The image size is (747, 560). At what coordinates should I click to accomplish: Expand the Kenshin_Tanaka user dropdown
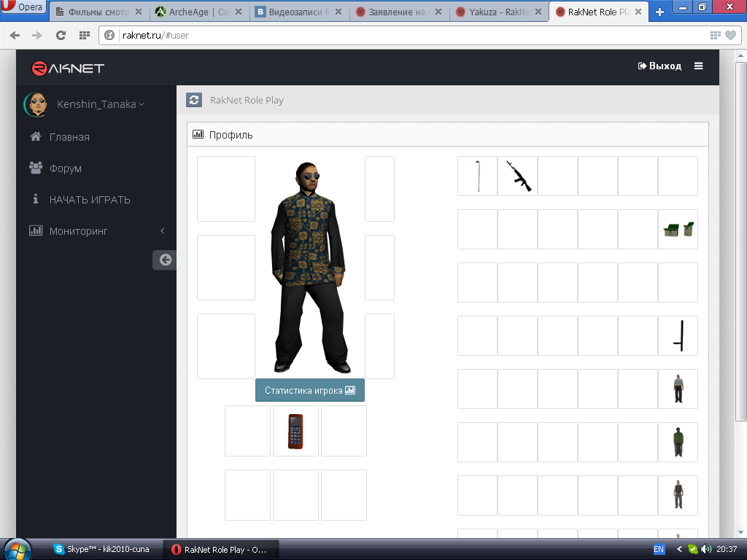[100, 104]
